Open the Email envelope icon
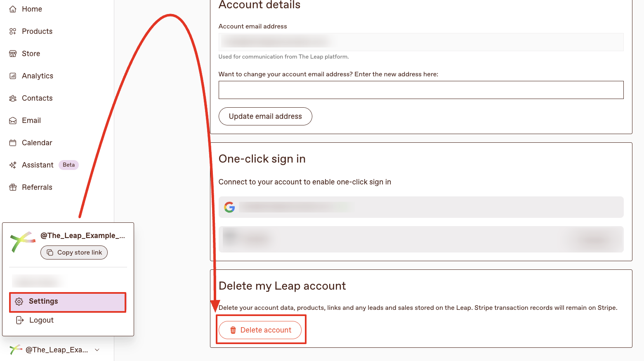The height and width of the screenshot is (361, 644). point(13,120)
